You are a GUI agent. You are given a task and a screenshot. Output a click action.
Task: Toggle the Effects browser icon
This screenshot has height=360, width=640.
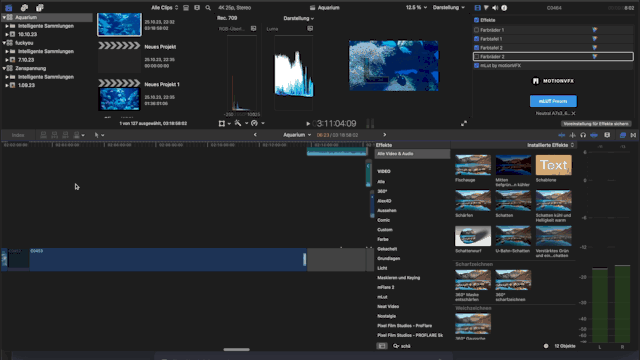(623, 135)
